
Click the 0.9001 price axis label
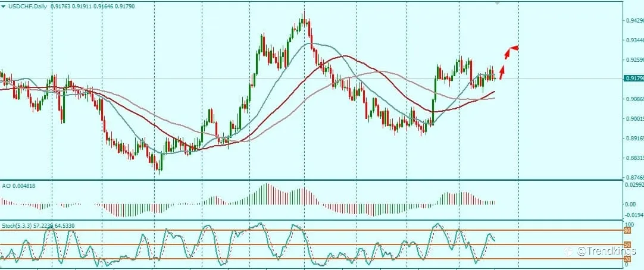635,119
